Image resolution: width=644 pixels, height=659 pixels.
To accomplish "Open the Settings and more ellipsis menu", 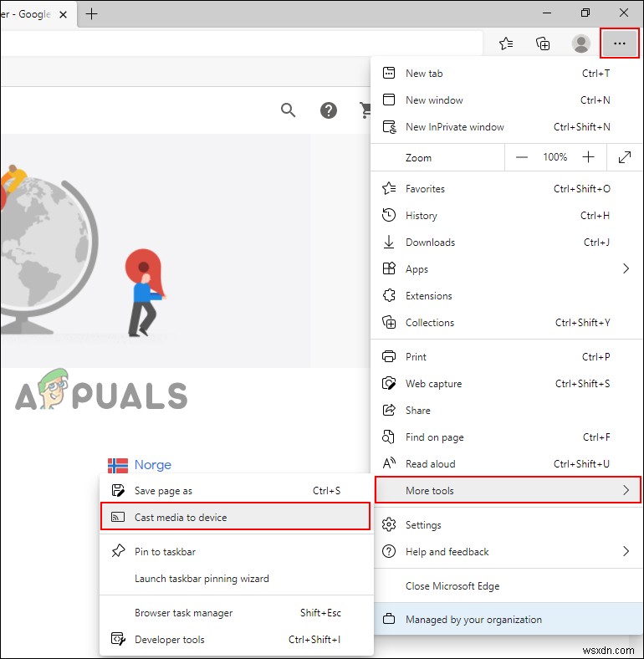I will pos(619,43).
